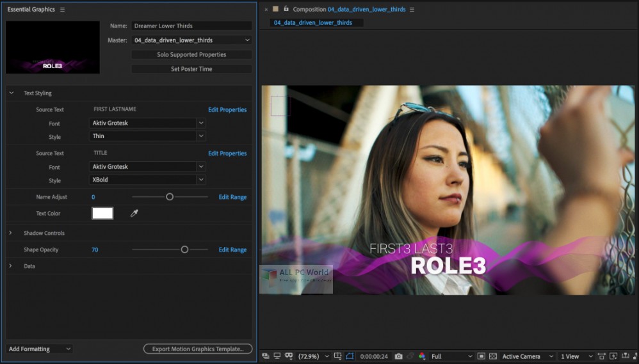The image size is (639, 364).
Task: Select the 04_data_driven_lower_thirds viewer tab
Action: tap(313, 22)
